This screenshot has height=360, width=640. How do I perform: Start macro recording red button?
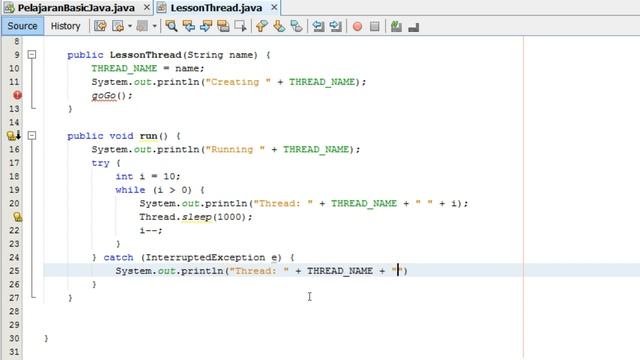click(357, 27)
